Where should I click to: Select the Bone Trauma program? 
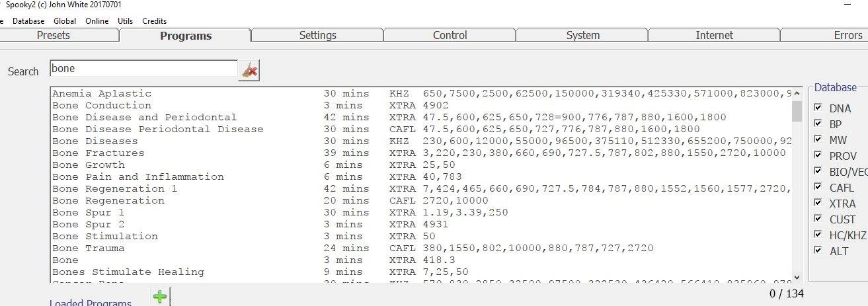tap(421, 248)
